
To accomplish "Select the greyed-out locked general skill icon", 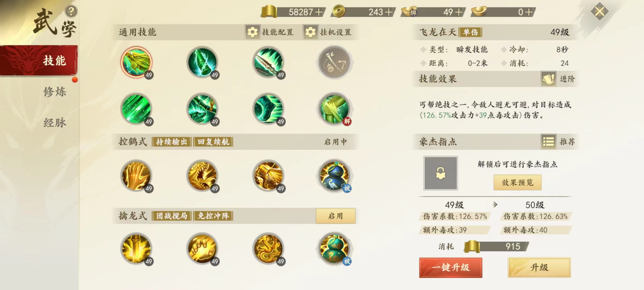I will click(334, 62).
